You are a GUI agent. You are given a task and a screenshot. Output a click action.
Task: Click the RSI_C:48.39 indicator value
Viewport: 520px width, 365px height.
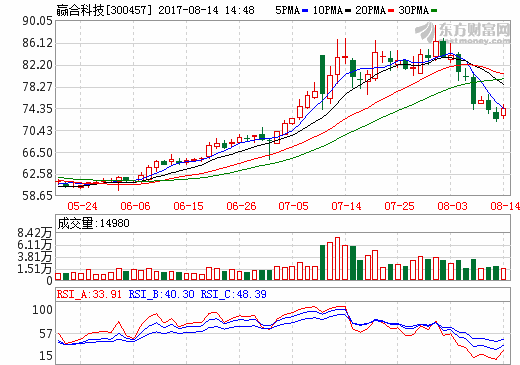pyautogui.click(x=233, y=294)
